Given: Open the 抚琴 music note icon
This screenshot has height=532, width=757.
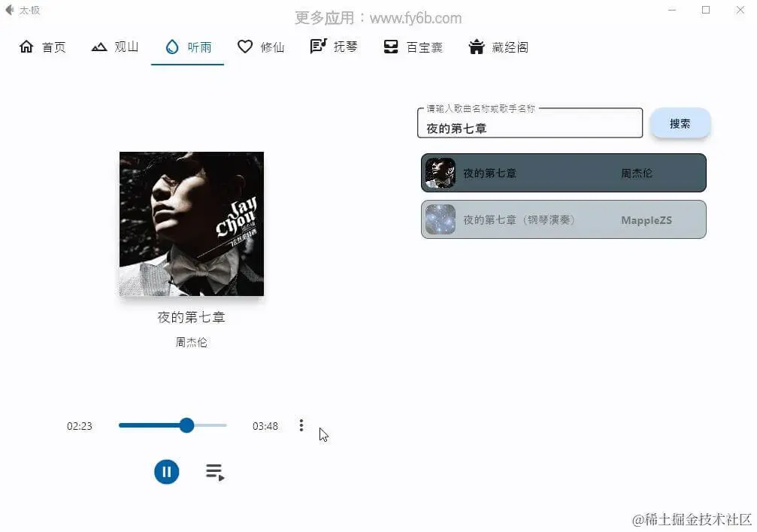Looking at the screenshot, I should point(318,47).
